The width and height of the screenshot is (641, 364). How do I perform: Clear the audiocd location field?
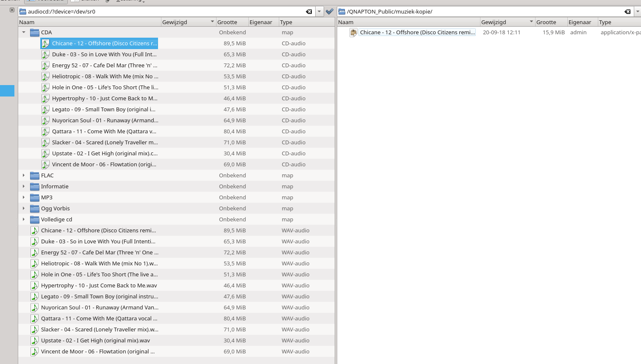[309, 11]
